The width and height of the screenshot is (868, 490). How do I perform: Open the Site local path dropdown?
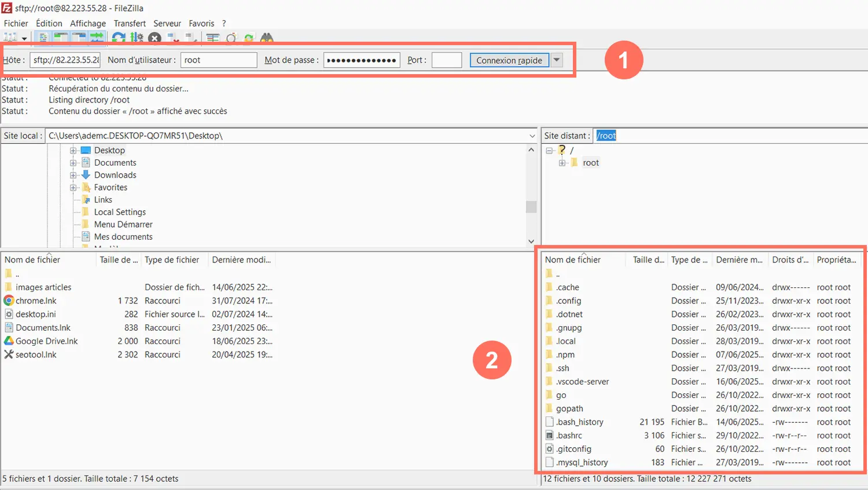(x=532, y=136)
